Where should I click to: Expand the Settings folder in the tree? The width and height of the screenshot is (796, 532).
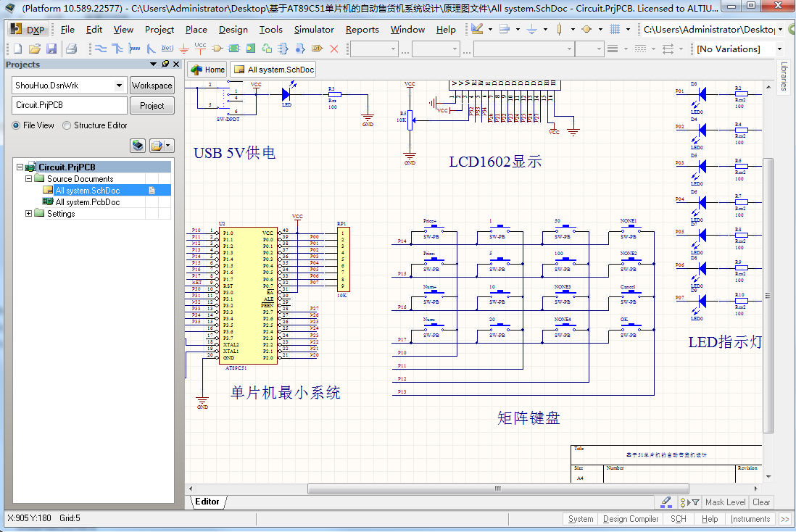click(x=29, y=213)
